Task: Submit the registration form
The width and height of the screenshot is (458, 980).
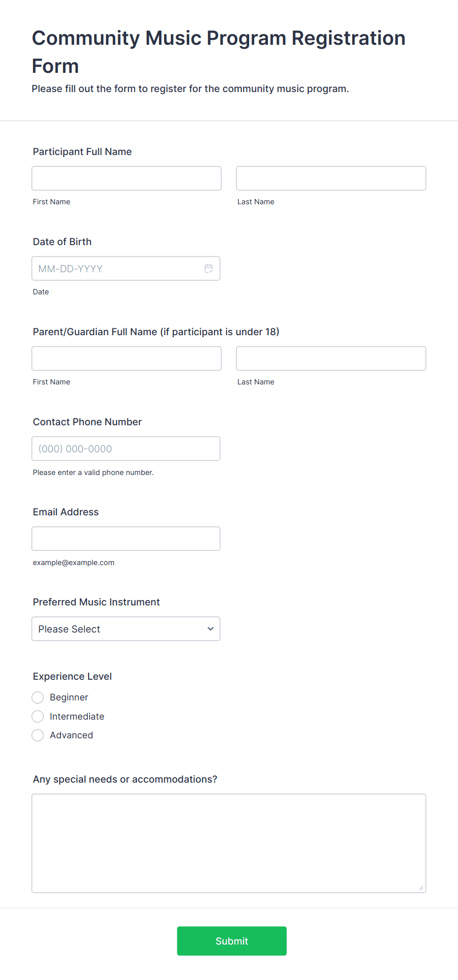Action: tap(232, 941)
